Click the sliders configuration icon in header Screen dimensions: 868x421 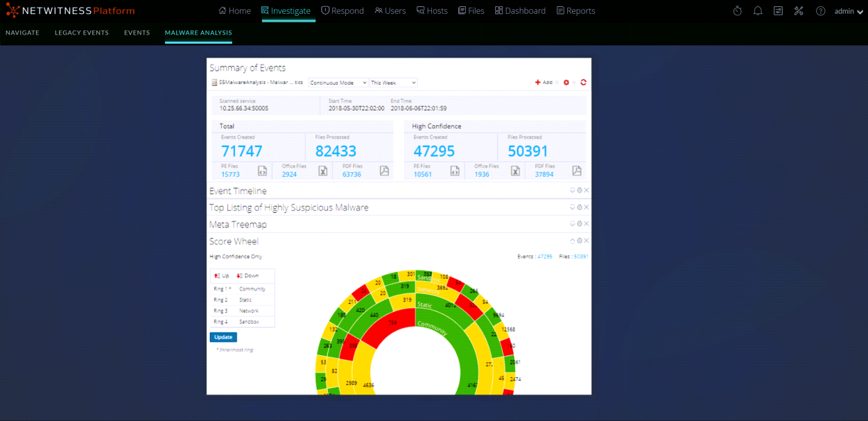coord(778,11)
